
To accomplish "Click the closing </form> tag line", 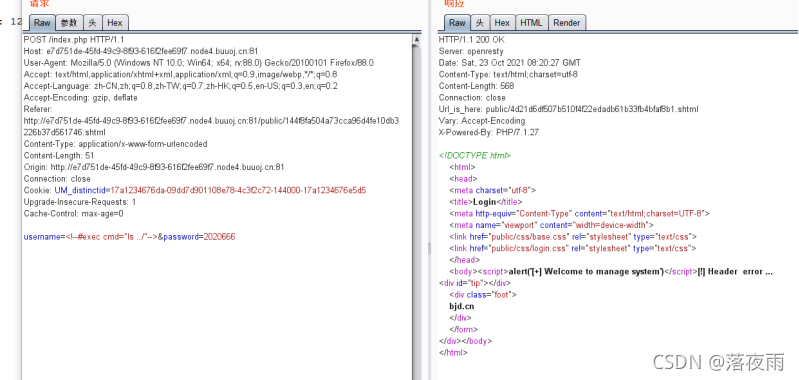I will click(x=463, y=330).
